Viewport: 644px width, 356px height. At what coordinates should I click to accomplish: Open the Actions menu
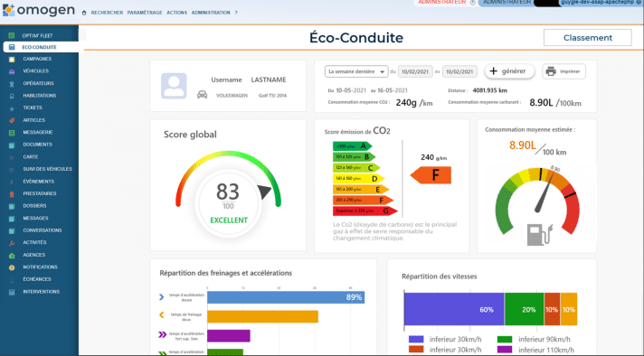(176, 13)
